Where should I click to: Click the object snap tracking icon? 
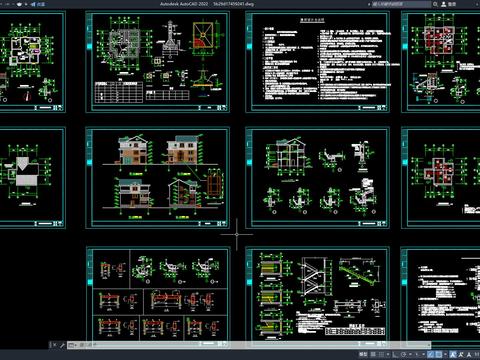[x=430, y=354]
